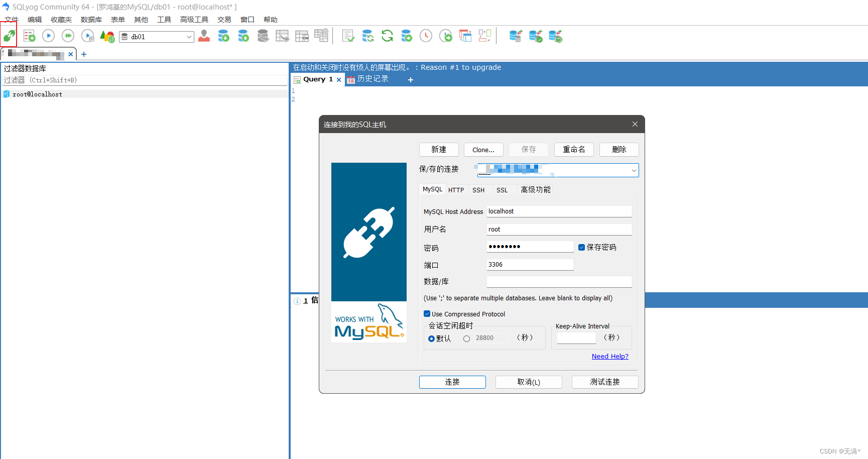Click export database up-arrow icon
The height and width of the screenshot is (459, 868).
click(x=243, y=36)
